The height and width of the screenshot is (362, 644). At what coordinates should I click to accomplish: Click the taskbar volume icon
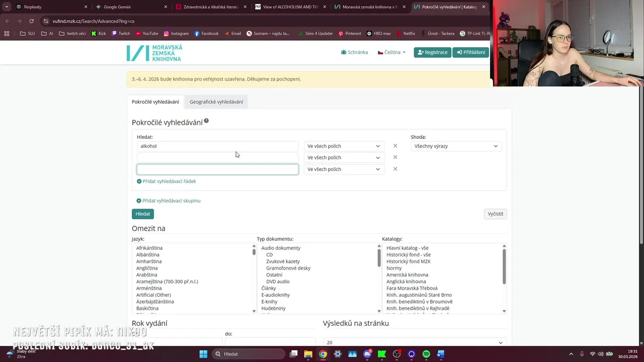pos(600,354)
